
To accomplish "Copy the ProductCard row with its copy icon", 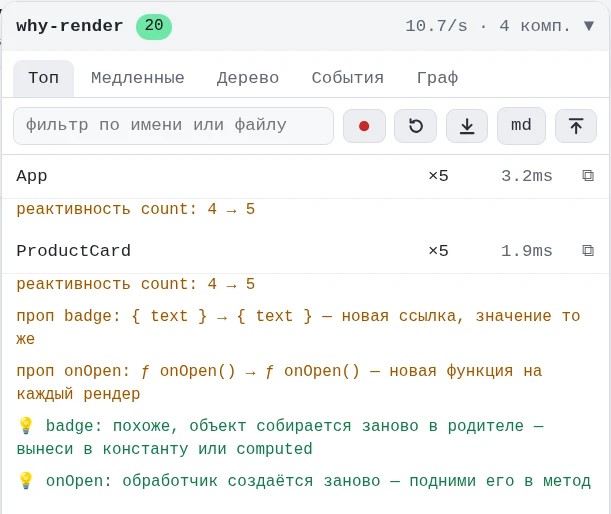I will pos(588,251).
